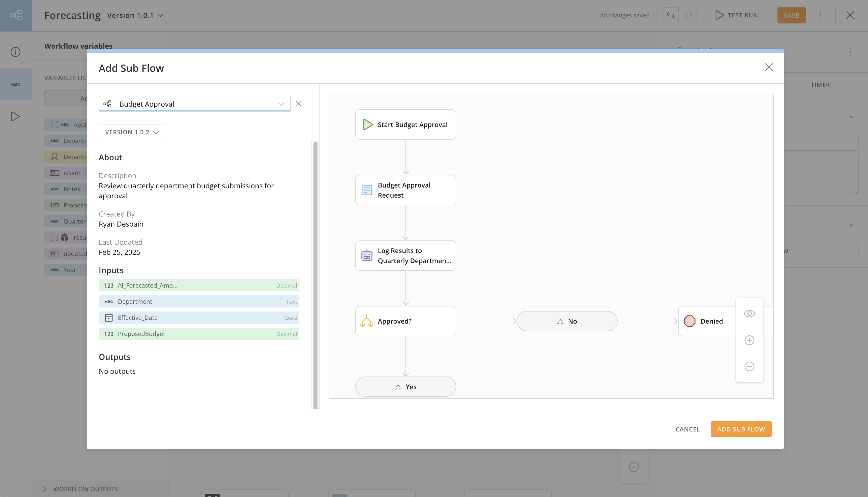Click the zoom in plus icon in preview
The width and height of the screenshot is (868, 497).
749,340
